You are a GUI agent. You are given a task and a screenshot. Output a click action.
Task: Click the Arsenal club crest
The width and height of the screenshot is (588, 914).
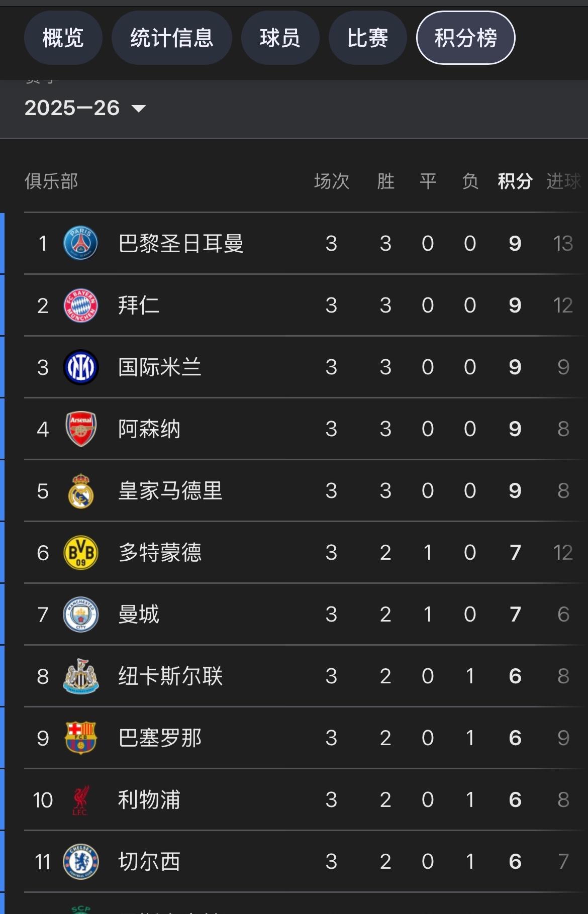click(80, 429)
